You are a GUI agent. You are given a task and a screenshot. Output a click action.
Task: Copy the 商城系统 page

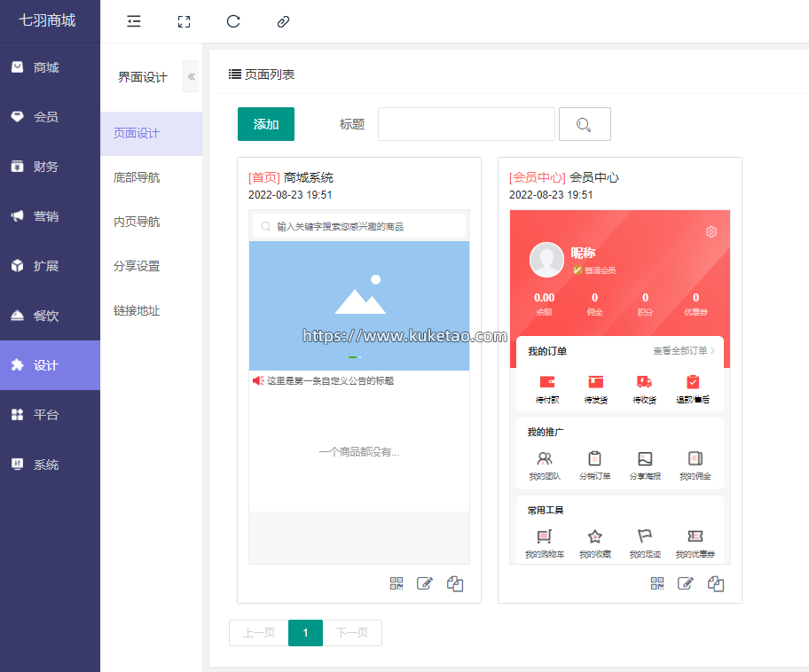tap(455, 583)
